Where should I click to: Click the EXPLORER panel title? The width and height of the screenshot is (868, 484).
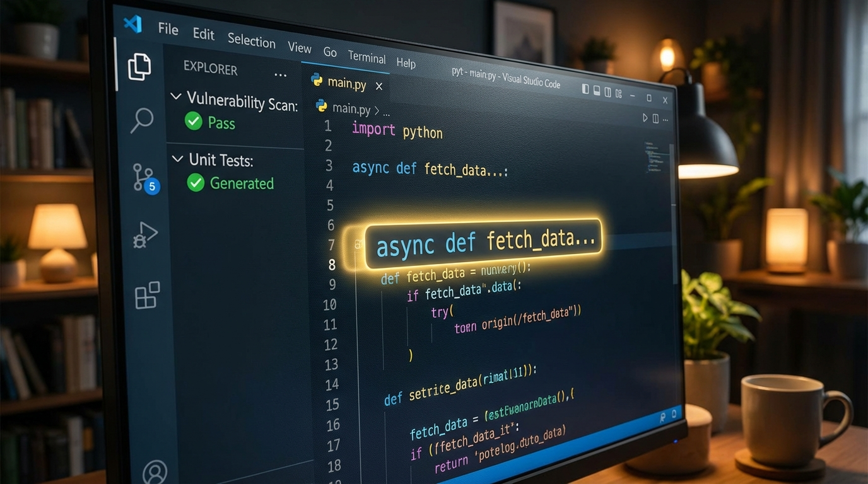(x=210, y=68)
